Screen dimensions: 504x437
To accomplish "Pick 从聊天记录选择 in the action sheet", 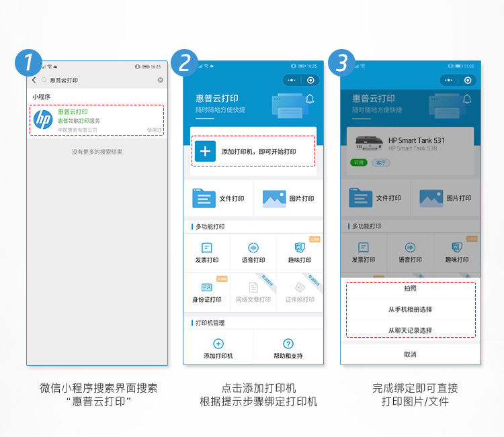I will pos(410,330).
